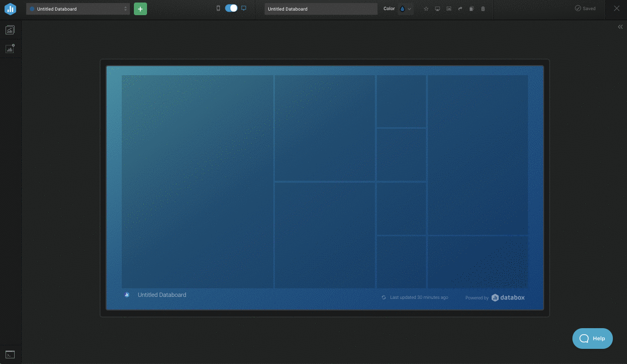Expand the Color dropdown chevron
The width and height of the screenshot is (627, 364).
pyautogui.click(x=409, y=9)
